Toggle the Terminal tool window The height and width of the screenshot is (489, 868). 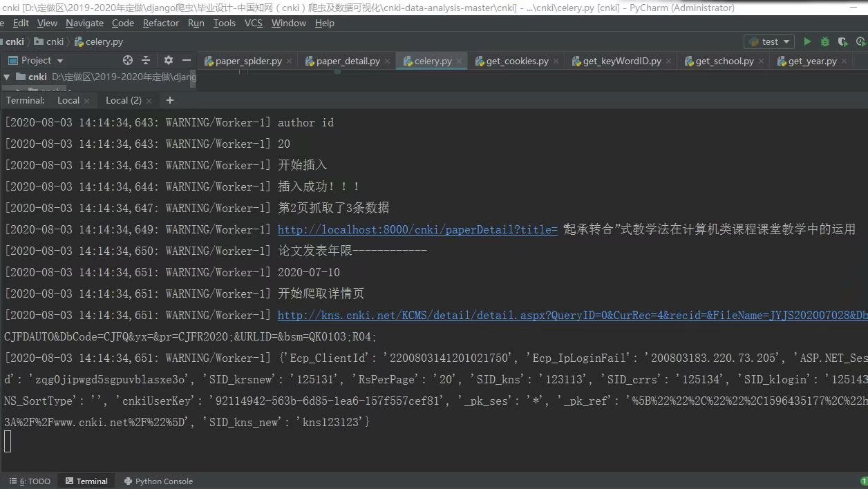86,481
